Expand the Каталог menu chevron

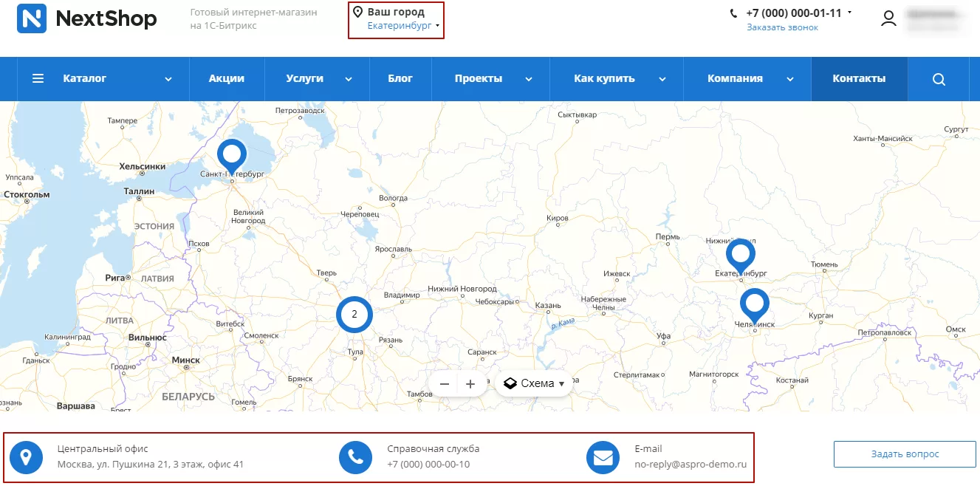coord(168,79)
